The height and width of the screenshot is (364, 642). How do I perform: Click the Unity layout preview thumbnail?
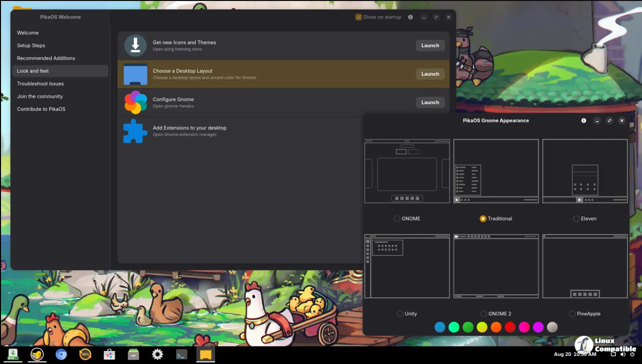point(407,266)
